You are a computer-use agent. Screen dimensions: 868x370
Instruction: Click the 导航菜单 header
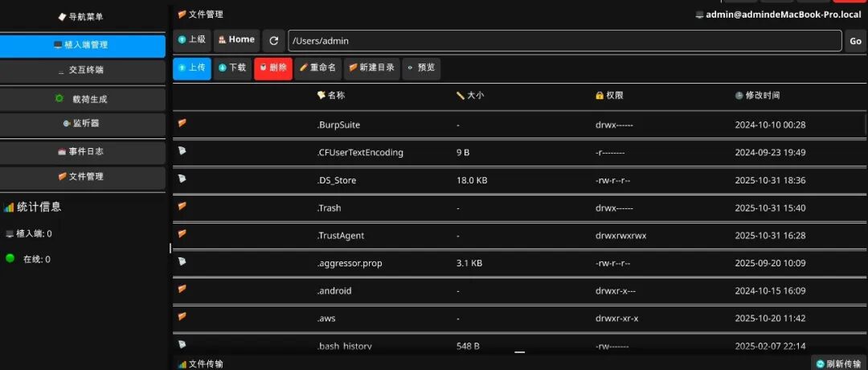81,17
